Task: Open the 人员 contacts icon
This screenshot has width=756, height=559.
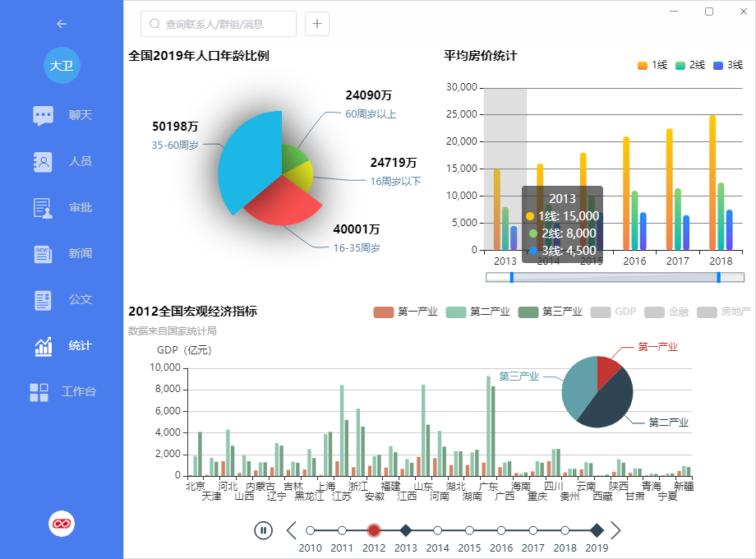Action: (x=44, y=162)
